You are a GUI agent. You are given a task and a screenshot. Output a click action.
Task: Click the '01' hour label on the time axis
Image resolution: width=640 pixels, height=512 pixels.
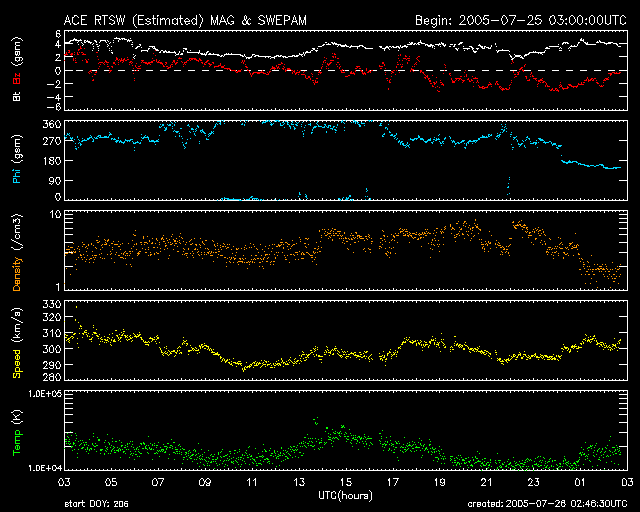coord(580,483)
